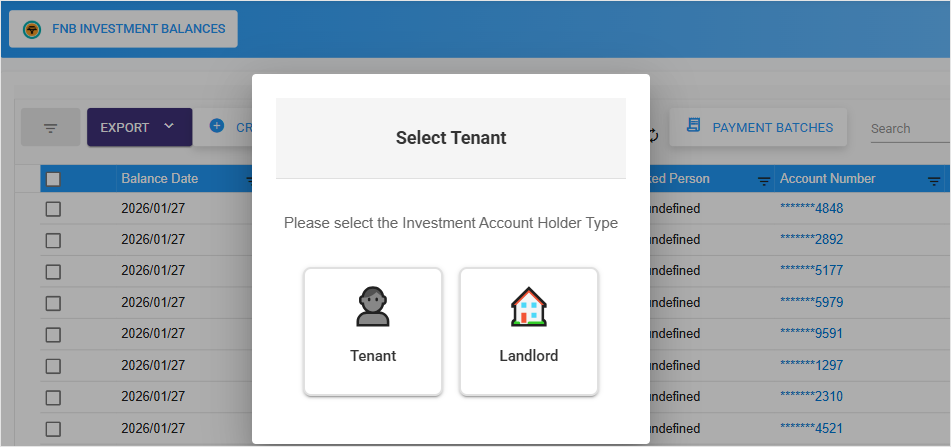The height and width of the screenshot is (447, 951).
Task: Open account number ending in 2892
Action: click(x=811, y=240)
